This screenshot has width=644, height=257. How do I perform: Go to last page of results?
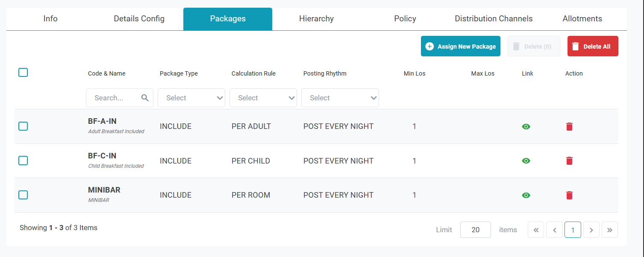click(x=609, y=230)
